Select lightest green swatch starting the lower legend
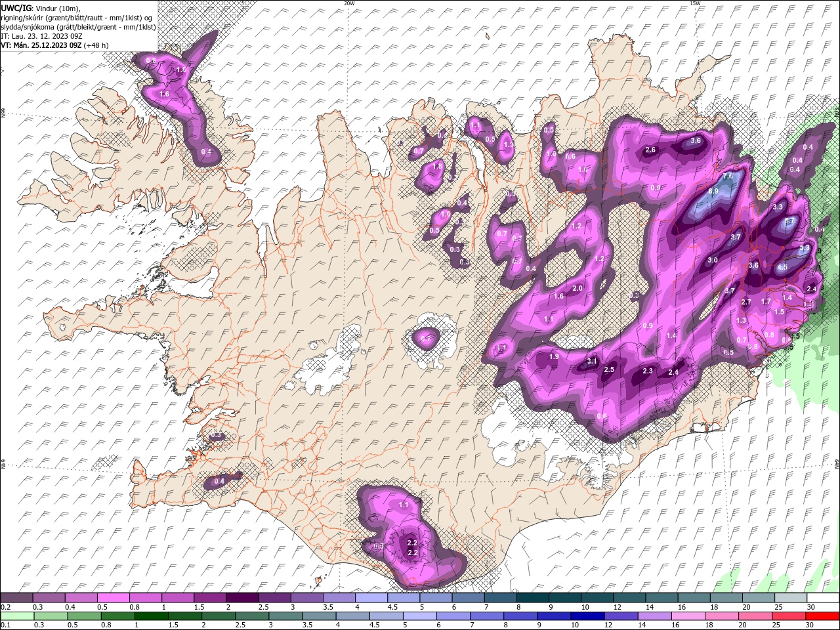This screenshot has height=630, width=840. (x=16, y=616)
